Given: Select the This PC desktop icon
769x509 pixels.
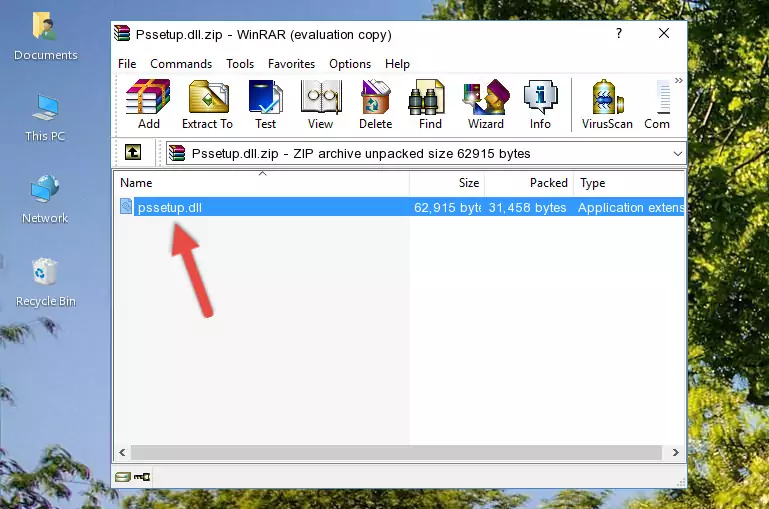Looking at the screenshot, I should 45,119.
